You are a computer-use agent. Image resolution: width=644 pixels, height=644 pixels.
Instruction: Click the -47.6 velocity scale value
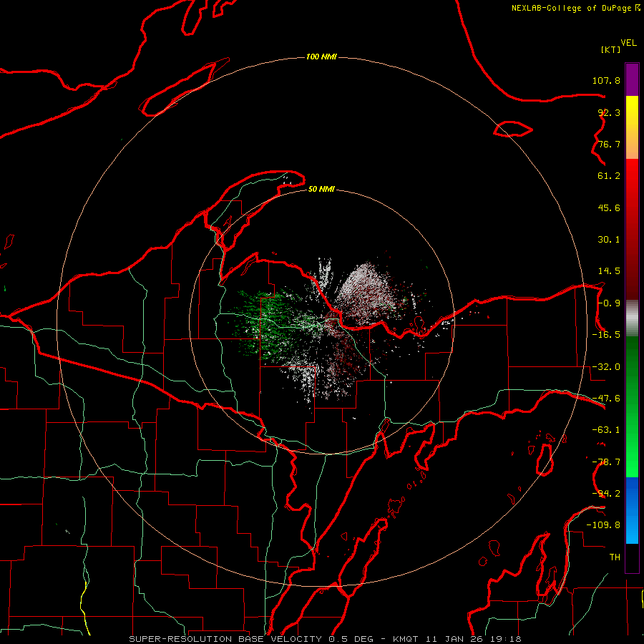(606, 399)
